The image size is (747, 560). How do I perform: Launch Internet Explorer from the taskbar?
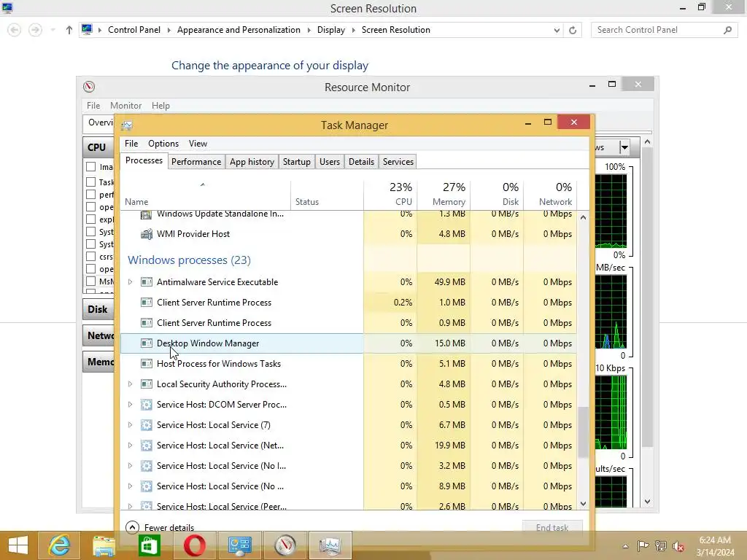(59, 545)
